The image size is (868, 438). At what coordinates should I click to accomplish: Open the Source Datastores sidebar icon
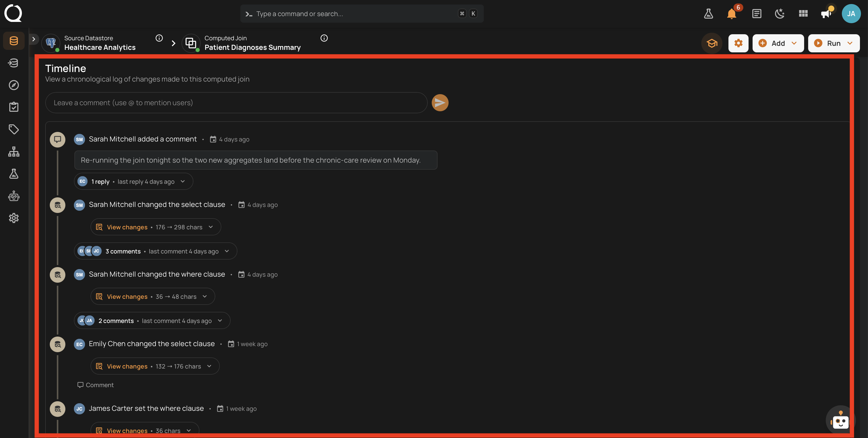[14, 41]
